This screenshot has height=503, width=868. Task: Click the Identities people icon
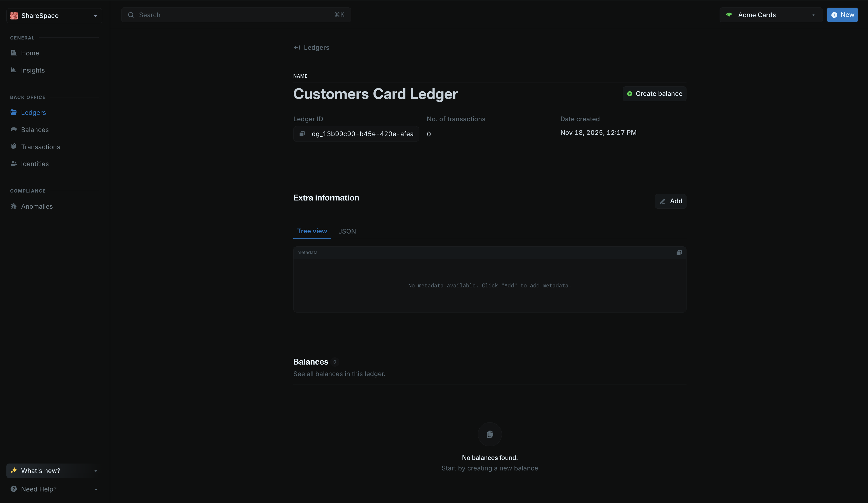pyautogui.click(x=14, y=164)
